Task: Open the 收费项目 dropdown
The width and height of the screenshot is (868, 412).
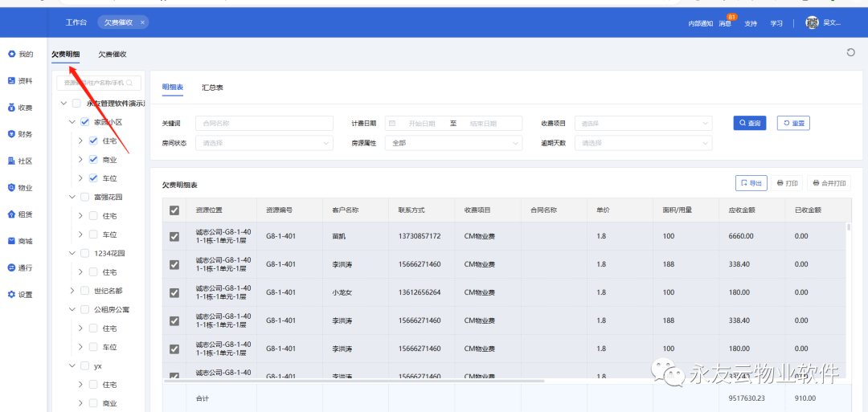Action: [643, 124]
